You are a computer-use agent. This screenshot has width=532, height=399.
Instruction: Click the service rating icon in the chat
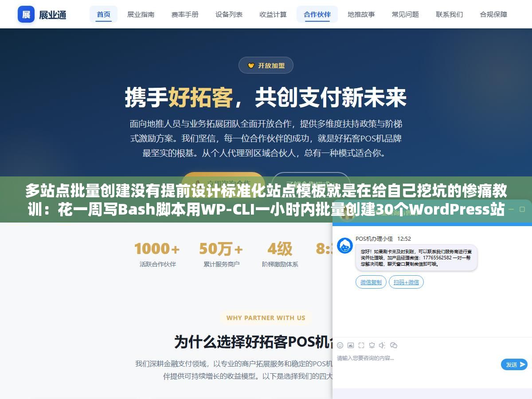pos(372,345)
